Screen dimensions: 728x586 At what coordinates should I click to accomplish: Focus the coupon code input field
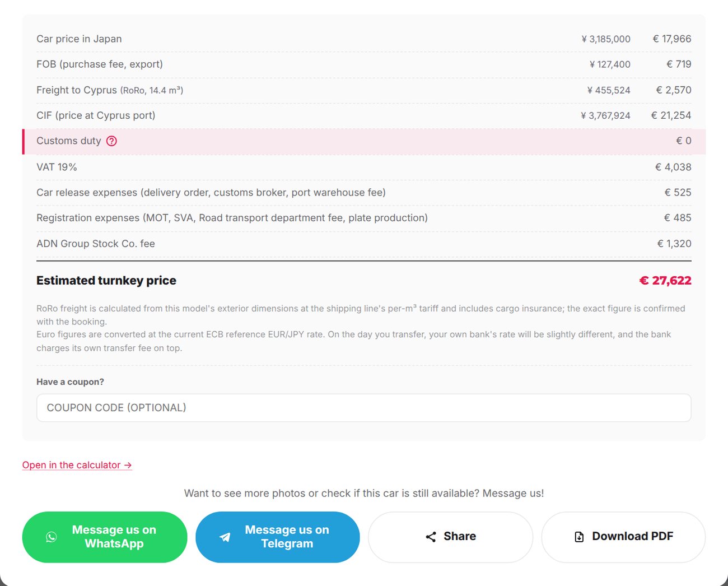pyautogui.click(x=364, y=408)
